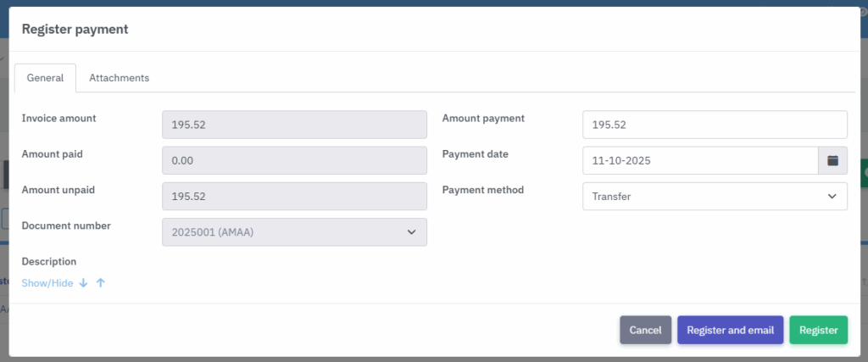The height and width of the screenshot is (362, 868).
Task: Click the Amount unpaid field
Action: point(294,197)
